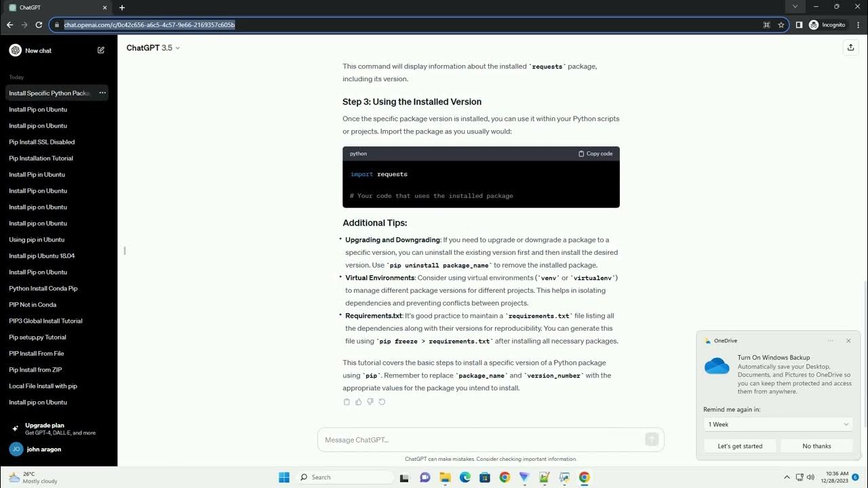
Task: Open the Chrome side panel
Action: tap(799, 25)
